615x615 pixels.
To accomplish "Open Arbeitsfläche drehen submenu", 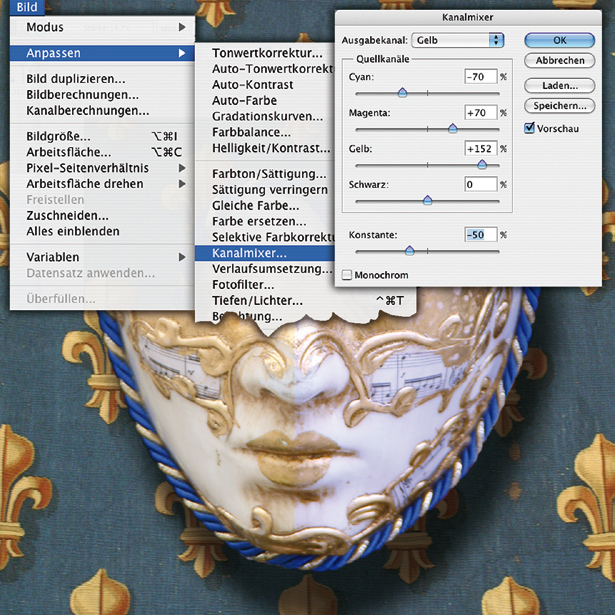I will [x=102, y=184].
